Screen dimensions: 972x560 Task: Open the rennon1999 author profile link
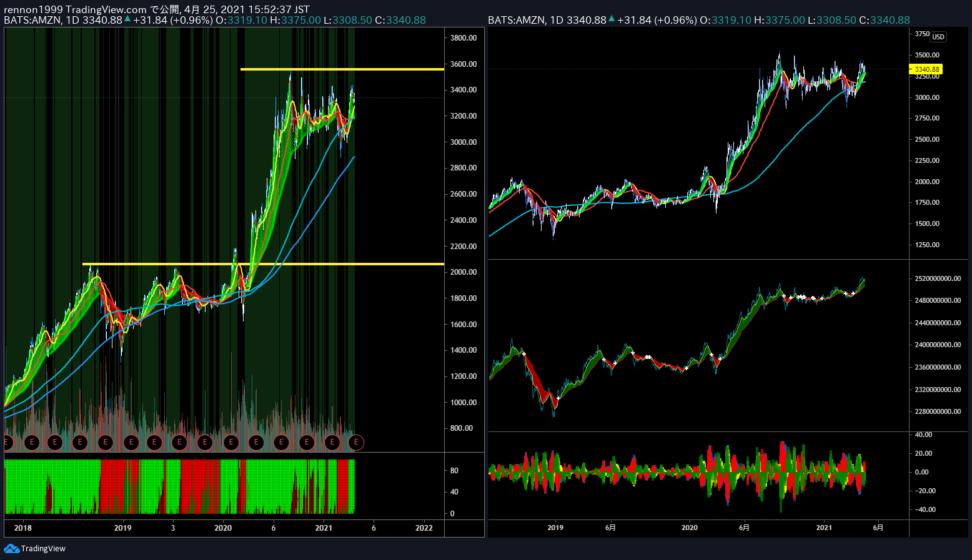coord(33,9)
